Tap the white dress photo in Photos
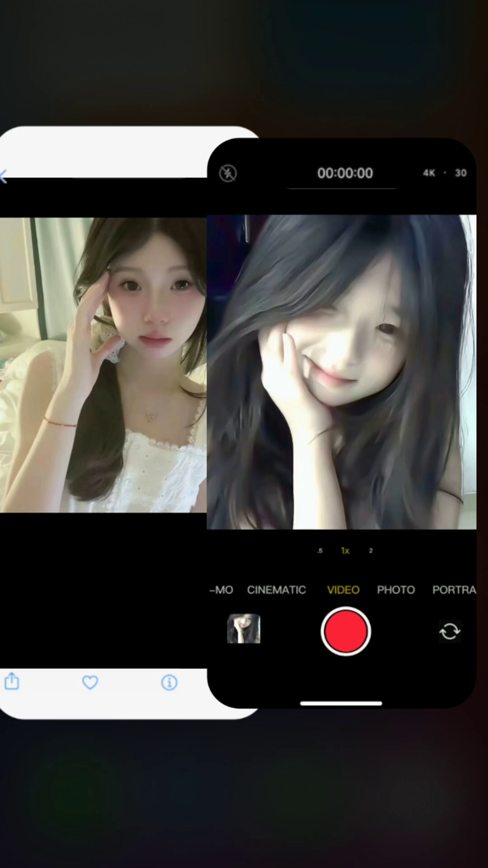This screenshot has height=868, width=488. coord(103,365)
